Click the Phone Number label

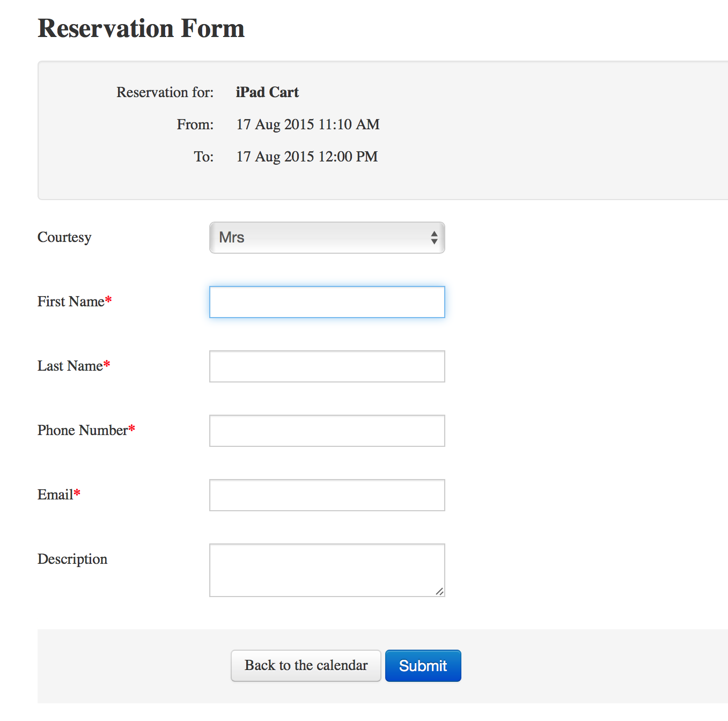pos(83,430)
